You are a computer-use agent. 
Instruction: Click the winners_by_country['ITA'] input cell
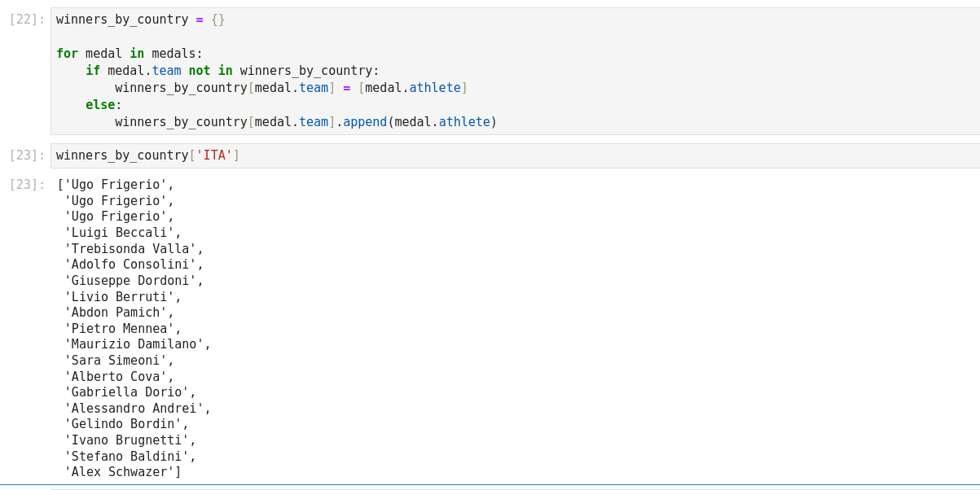[570, 155]
